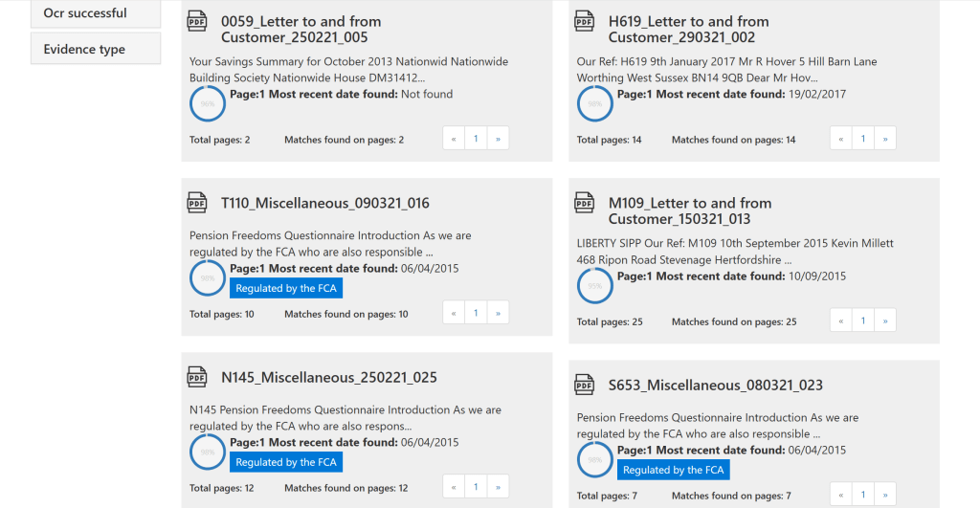Go to previous page in S653 card pager
This screenshot has height=508, width=980.
tap(841, 495)
